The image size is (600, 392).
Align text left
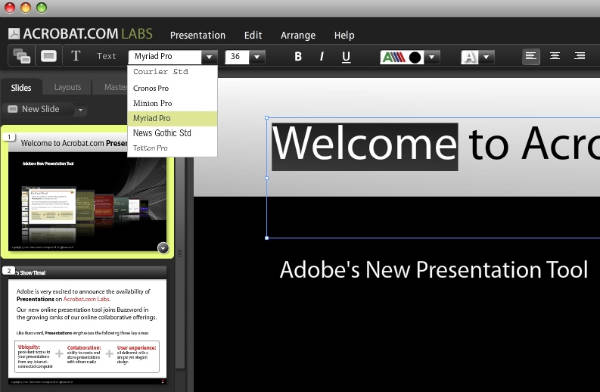[x=531, y=56]
